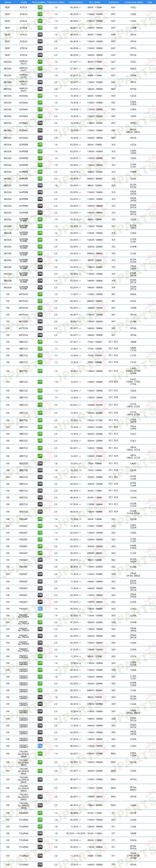Screen dimensions: 156x868
Task: Click the Pojemność silnika column header
Action: point(56,2)
